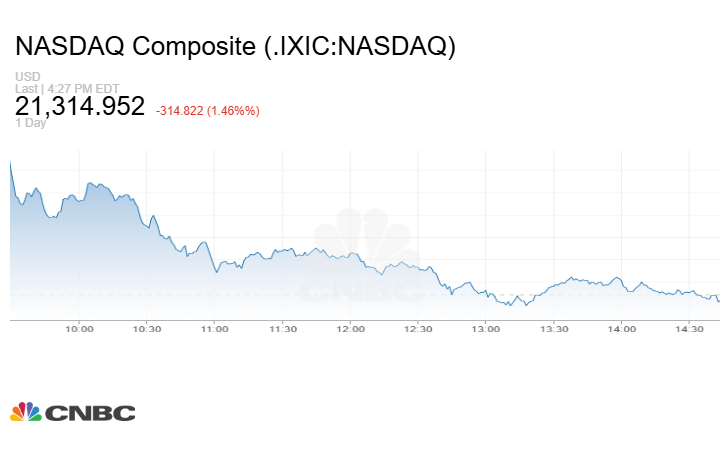720x450 pixels.
Task: Click the 13:30 time axis label
Action: [554, 328]
